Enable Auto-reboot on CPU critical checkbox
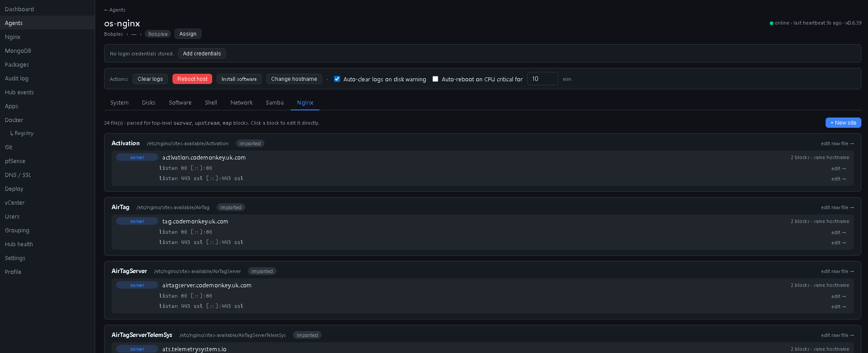Viewport: 868px width, 353px height. pos(435,79)
